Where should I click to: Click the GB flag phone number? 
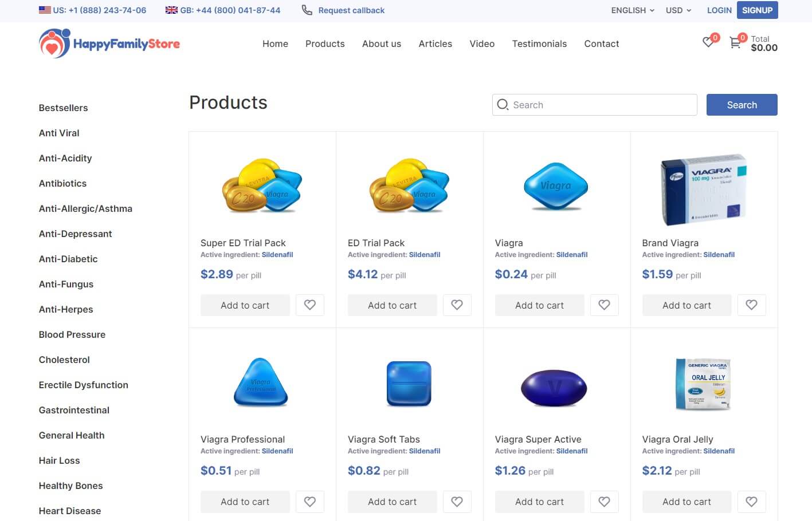(x=223, y=10)
